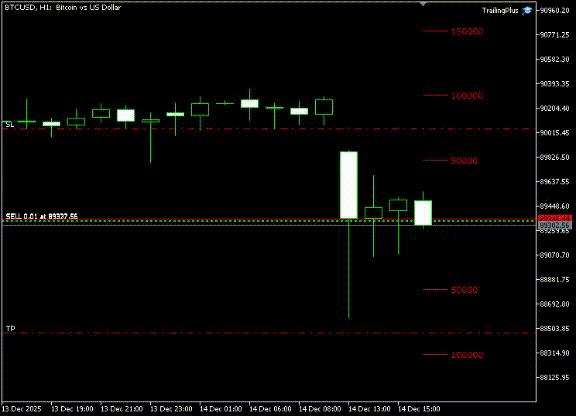The width and height of the screenshot is (576, 416).
Task: Click the 88125.95 price scale label
Action: (x=555, y=377)
